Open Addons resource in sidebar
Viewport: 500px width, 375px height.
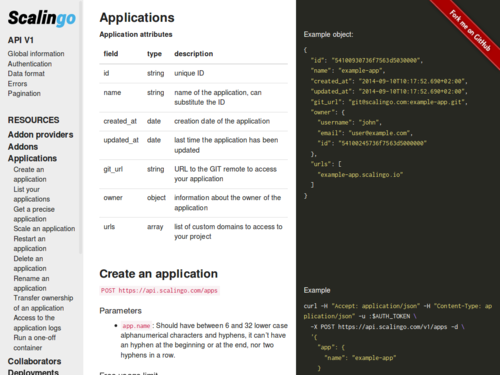23,147
